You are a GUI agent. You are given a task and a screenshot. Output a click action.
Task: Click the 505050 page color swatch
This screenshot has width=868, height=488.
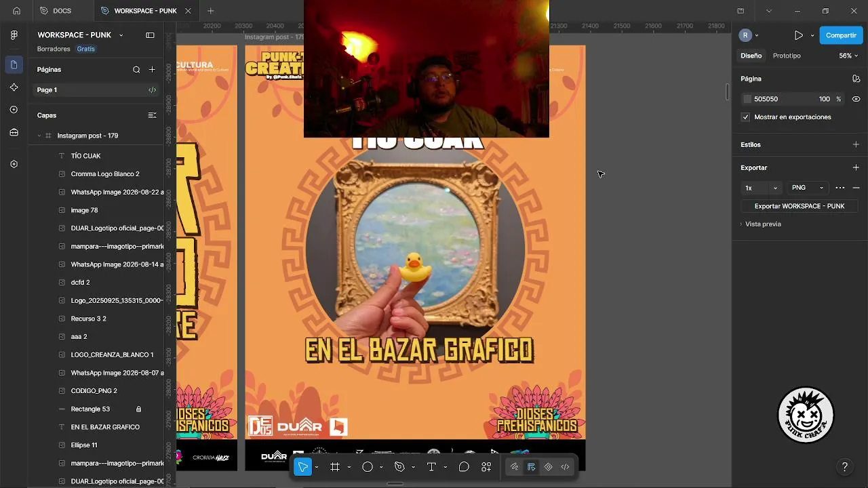click(747, 99)
